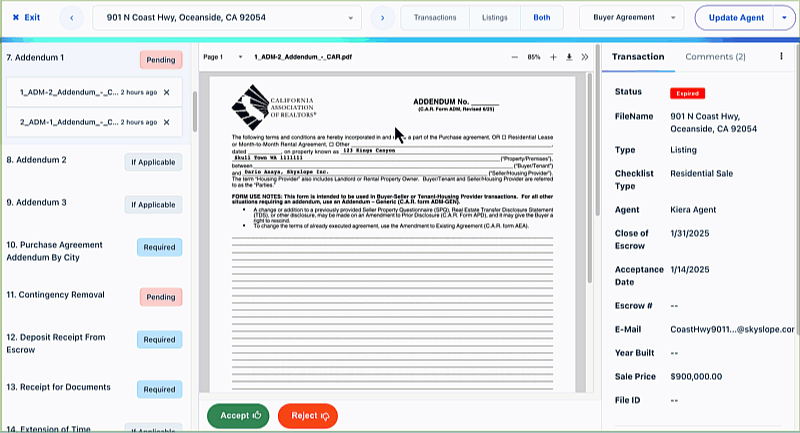Download the PDF document

click(569, 57)
